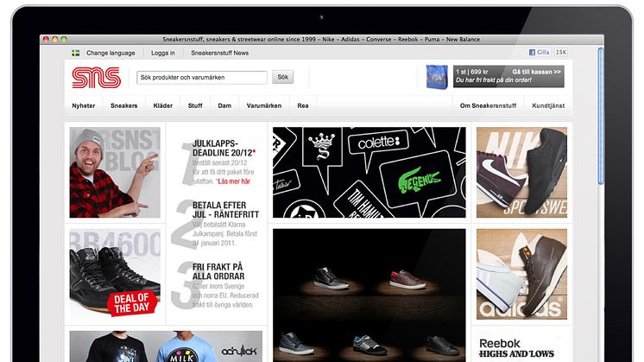This screenshot has height=362, width=644.
Task: Open the Rea sale menu item
Action: pyautogui.click(x=303, y=105)
